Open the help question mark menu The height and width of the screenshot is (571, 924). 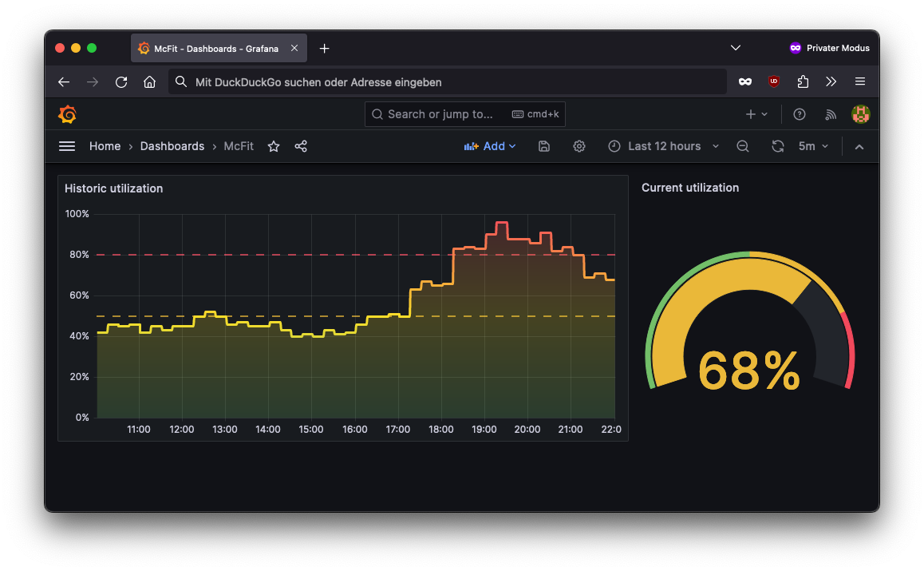coord(800,114)
